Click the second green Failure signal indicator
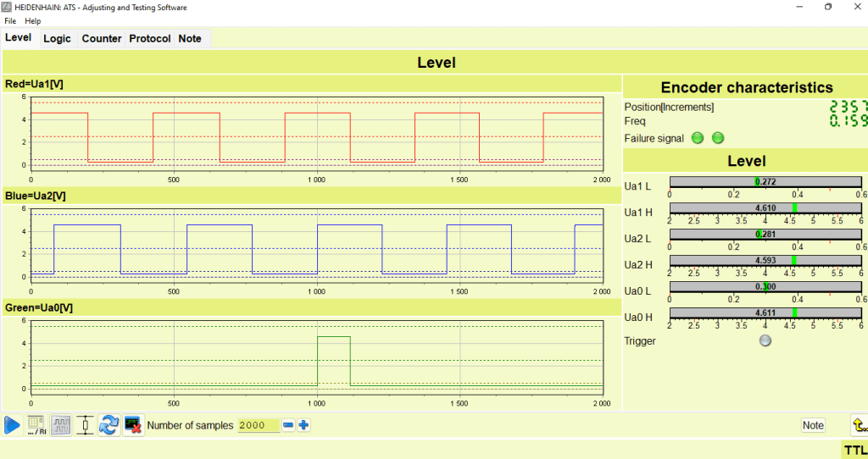Screen dimensions: 868x459 [x=718, y=138]
